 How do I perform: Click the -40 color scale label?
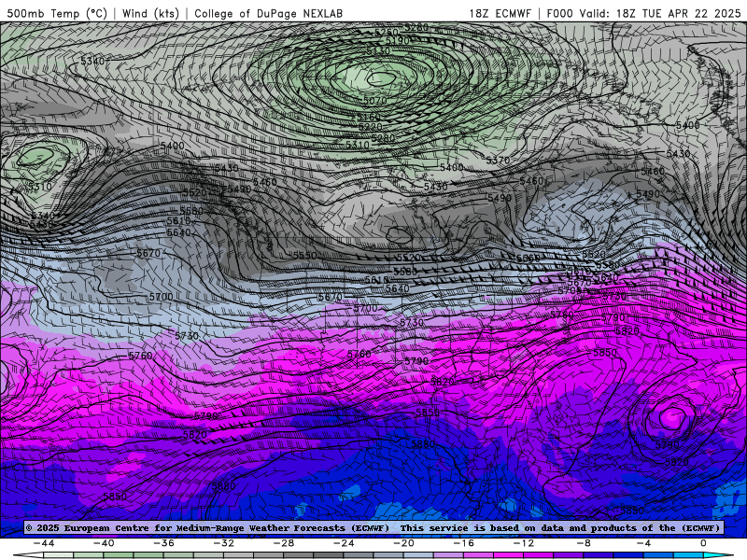pos(104,543)
